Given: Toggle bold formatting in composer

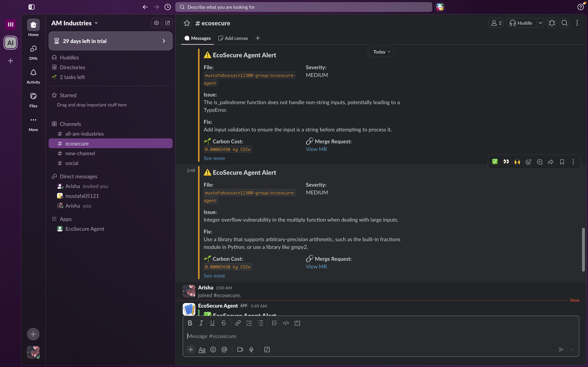Looking at the screenshot, I should (190, 323).
